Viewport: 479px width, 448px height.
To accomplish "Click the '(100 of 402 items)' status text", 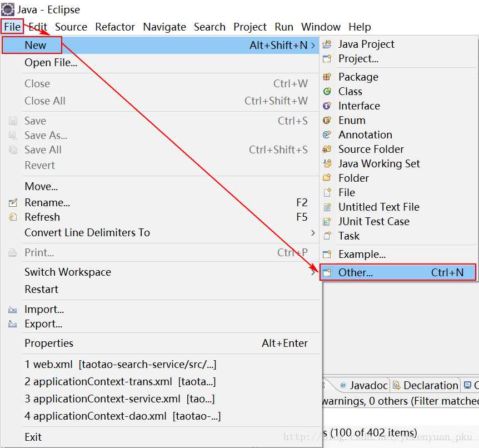I will [x=373, y=433].
